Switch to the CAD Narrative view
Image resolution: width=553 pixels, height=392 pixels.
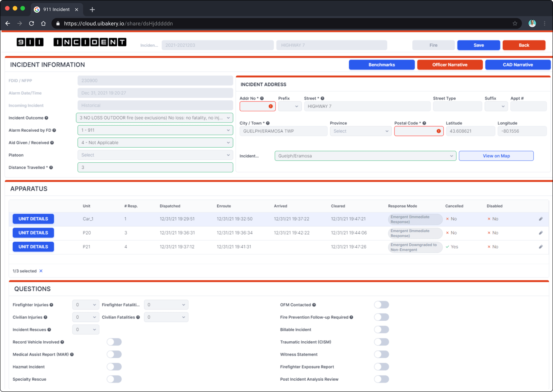pyautogui.click(x=518, y=65)
